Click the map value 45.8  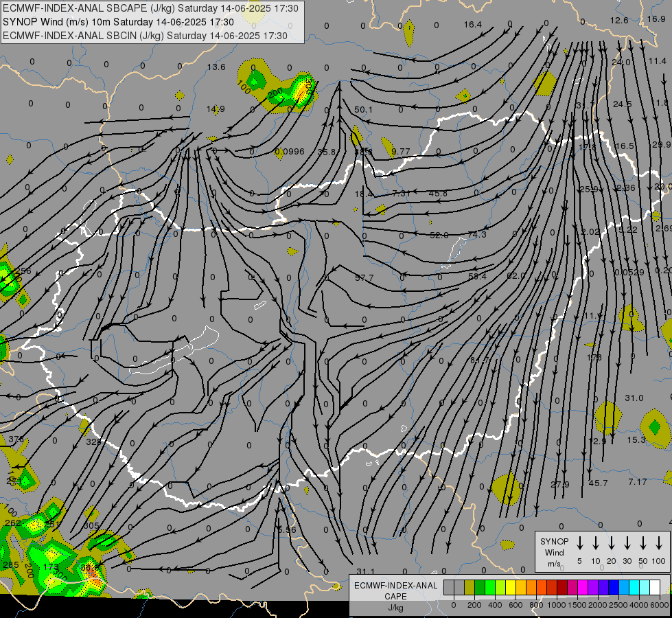coord(439,194)
